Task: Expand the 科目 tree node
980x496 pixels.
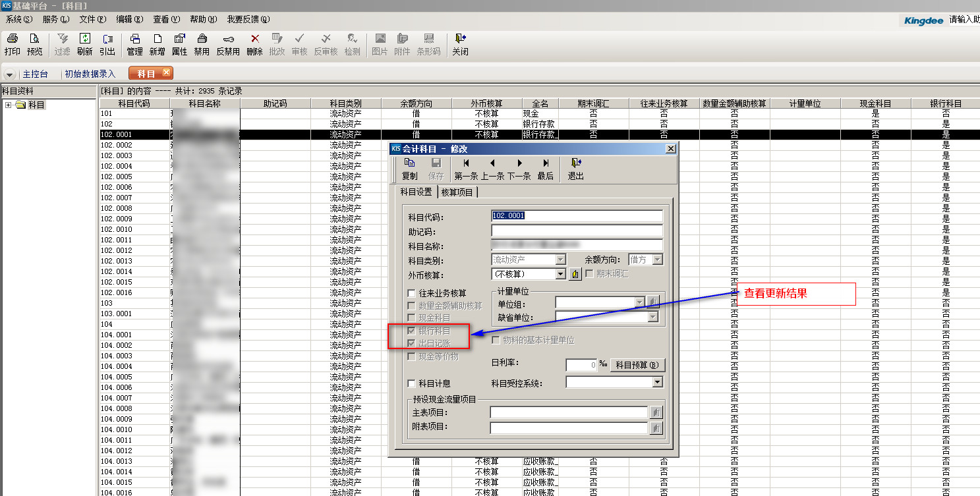Action: pyautogui.click(x=8, y=105)
